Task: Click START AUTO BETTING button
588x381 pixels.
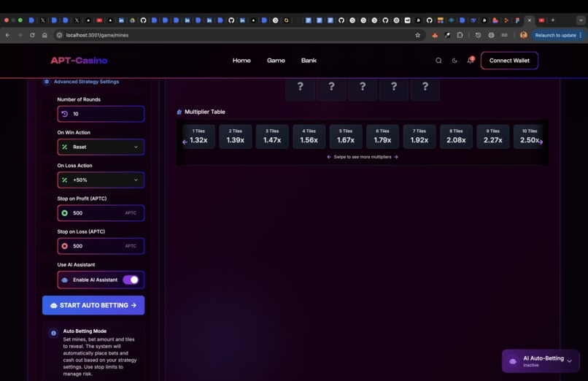Action: coord(93,305)
